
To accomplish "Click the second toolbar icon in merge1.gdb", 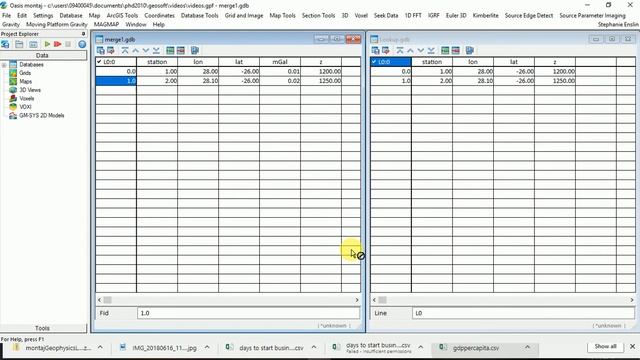I will pyautogui.click(x=111, y=50).
